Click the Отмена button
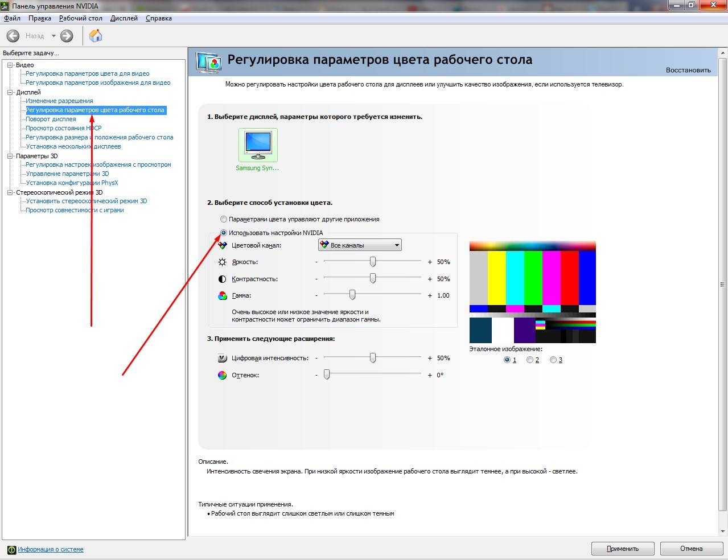This screenshot has width=728, height=560. coord(692,549)
